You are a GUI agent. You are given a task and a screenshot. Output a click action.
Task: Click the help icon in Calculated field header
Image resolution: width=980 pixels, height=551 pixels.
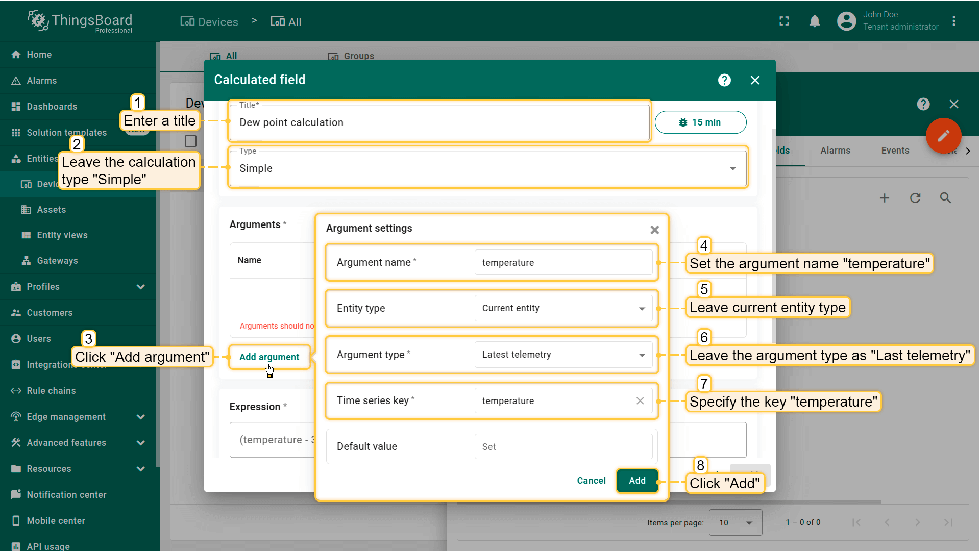[x=724, y=80]
